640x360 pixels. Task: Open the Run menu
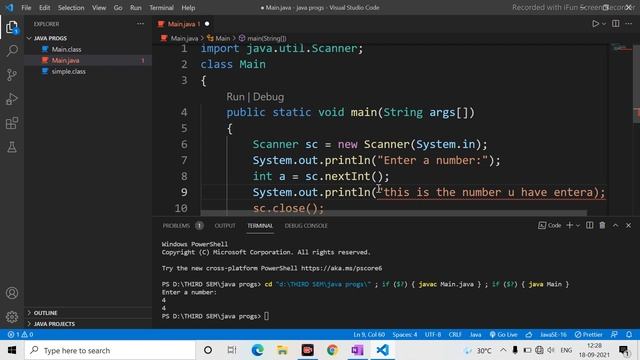pos(136,7)
